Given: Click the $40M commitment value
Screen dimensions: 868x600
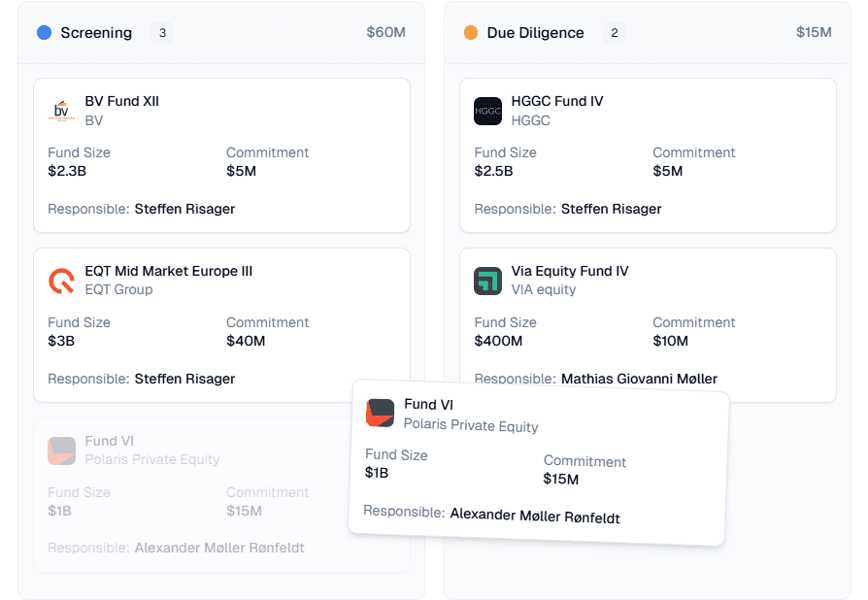Looking at the screenshot, I should coord(246,341).
